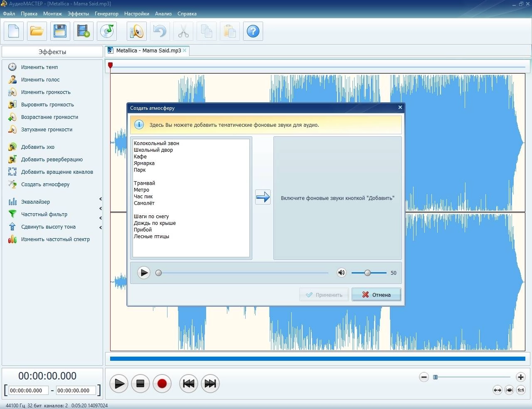Play the track in main transport
This screenshot has height=409, width=532.
tap(119, 383)
